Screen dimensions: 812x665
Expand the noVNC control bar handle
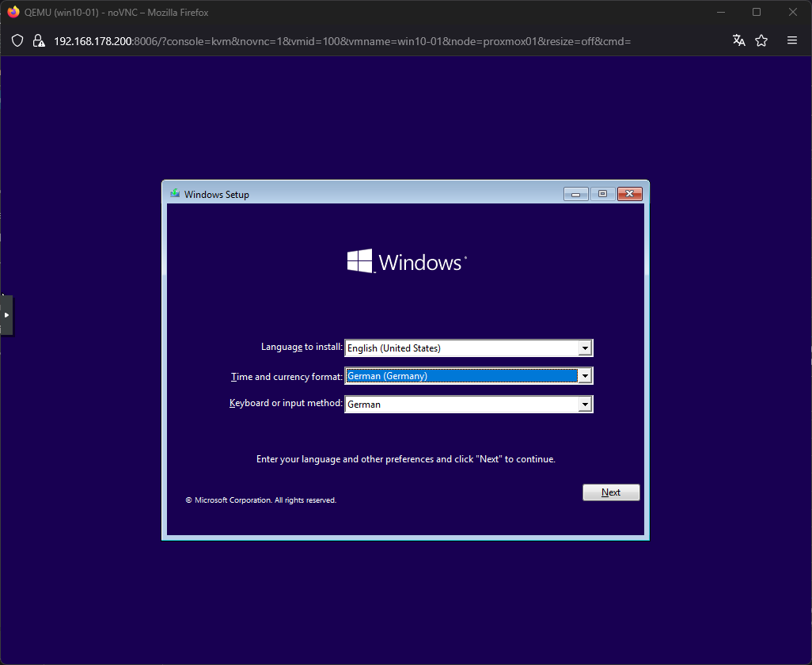pyautogui.click(x=6, y=315)
